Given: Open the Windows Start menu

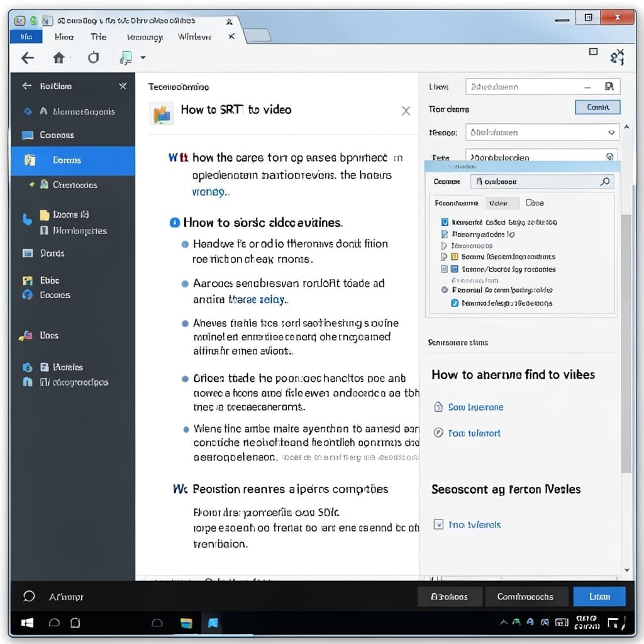Looking at the screenshot, I should (x=27, y=623).
